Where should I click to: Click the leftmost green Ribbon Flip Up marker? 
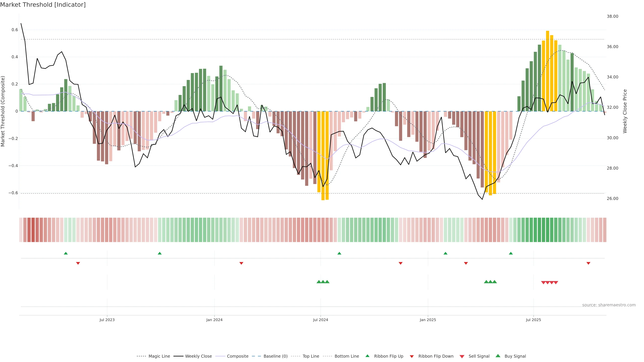(66, 253)
